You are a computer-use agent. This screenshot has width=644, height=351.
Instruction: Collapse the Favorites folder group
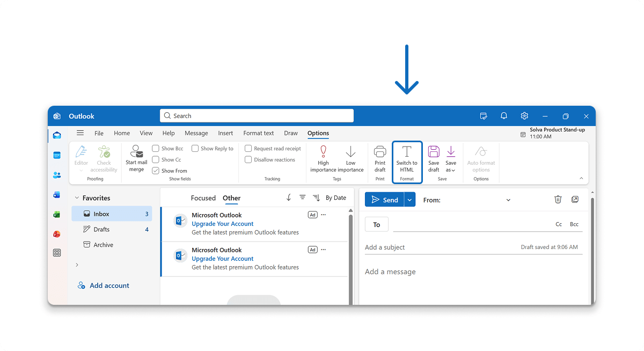point(77,198)
